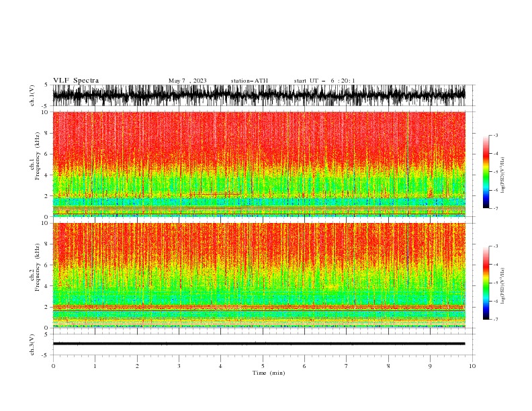
Task: Click the ch.1 voltage waveform trace
Action: (x=259, y=95)
